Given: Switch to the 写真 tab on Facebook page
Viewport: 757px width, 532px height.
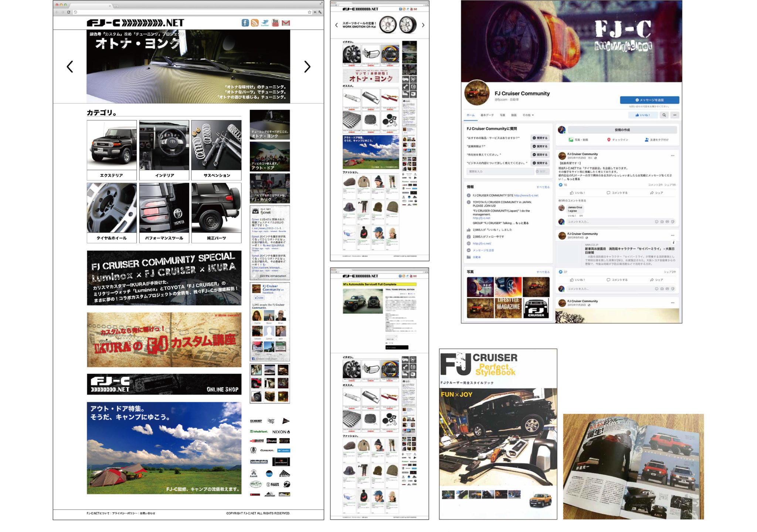Looking at the screenshot, I should pos(502,115).
